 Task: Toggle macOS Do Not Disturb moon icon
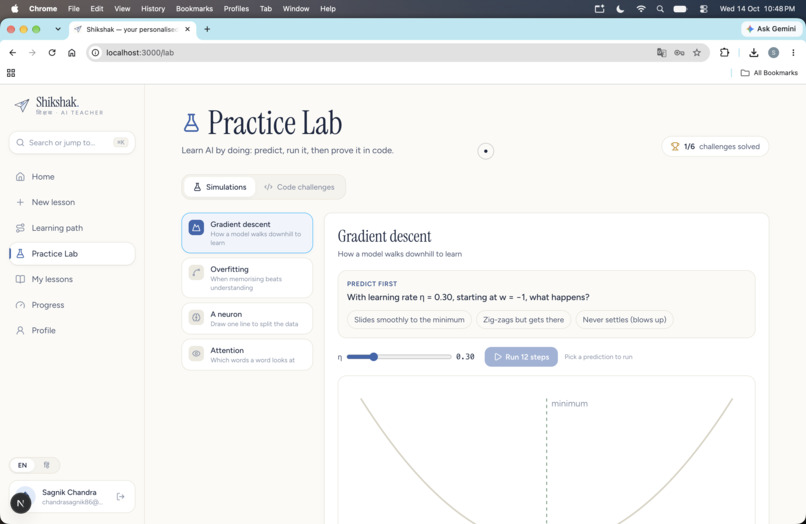pyautogui.click(x=620, y=9)
